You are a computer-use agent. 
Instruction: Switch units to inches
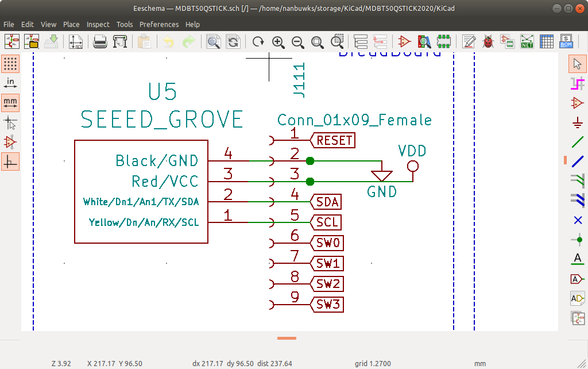tap(10, 83)
